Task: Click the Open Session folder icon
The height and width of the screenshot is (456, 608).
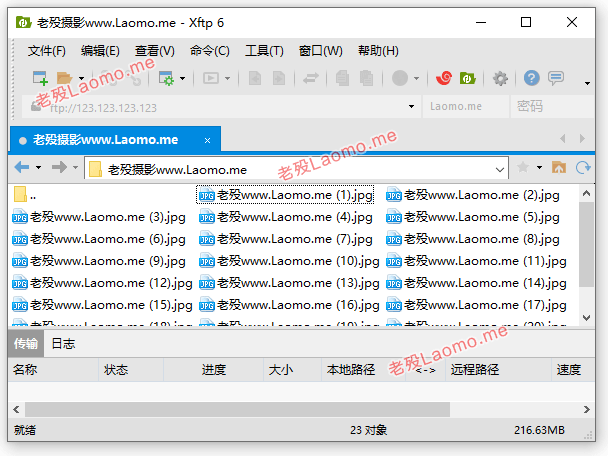Action: 64,78
